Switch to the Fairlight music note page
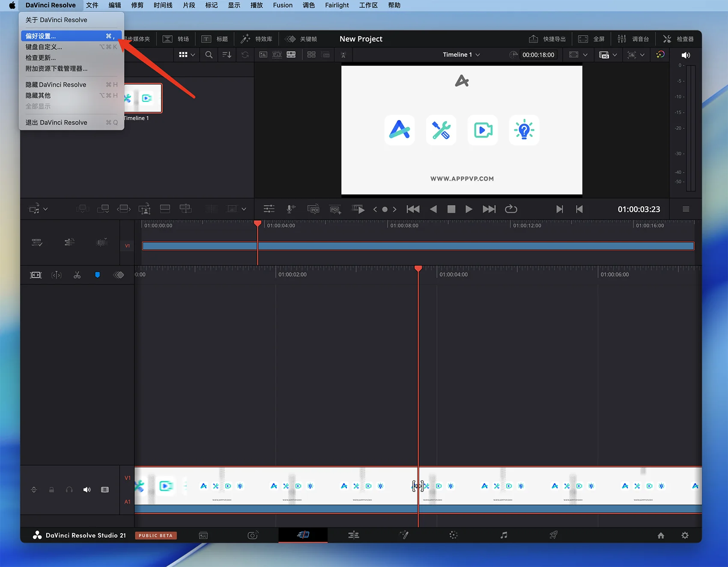This screenshot has width=728, height=567. 504,535
